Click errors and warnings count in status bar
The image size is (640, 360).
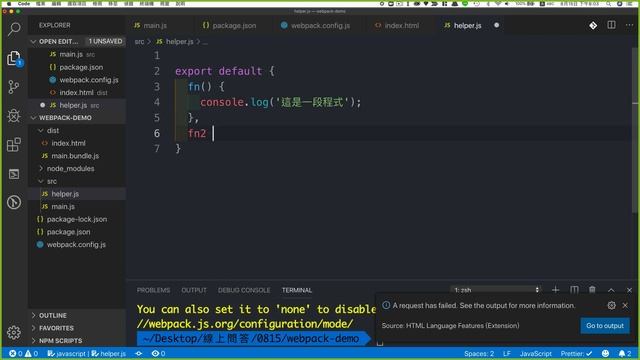coord(23,353)
